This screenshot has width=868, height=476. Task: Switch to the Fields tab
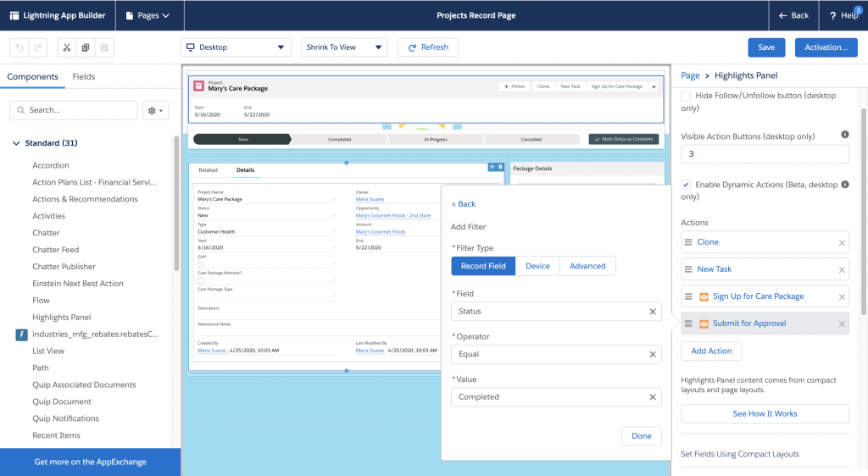[84, 77]
